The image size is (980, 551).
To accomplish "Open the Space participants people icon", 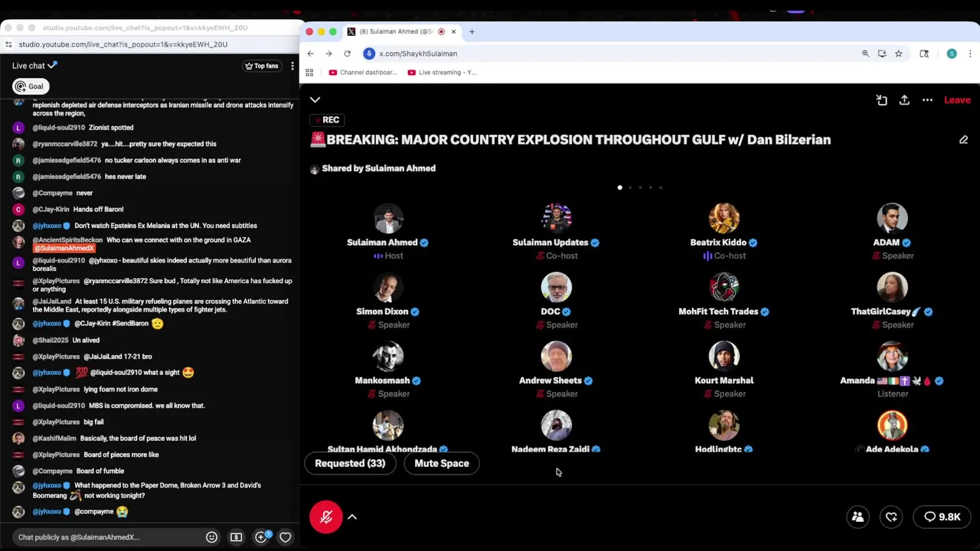I will (857, 517).
